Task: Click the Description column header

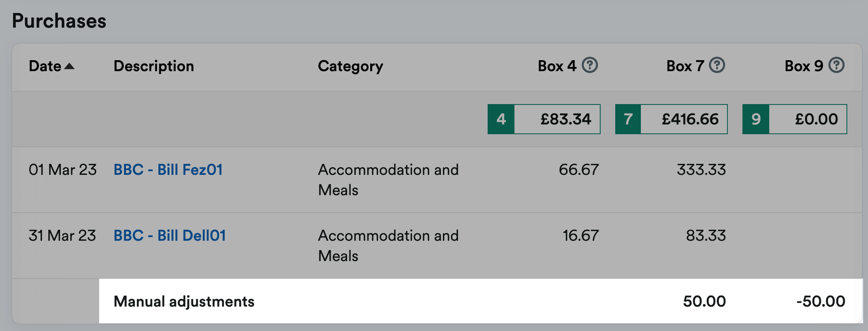Action: point(154,66)
